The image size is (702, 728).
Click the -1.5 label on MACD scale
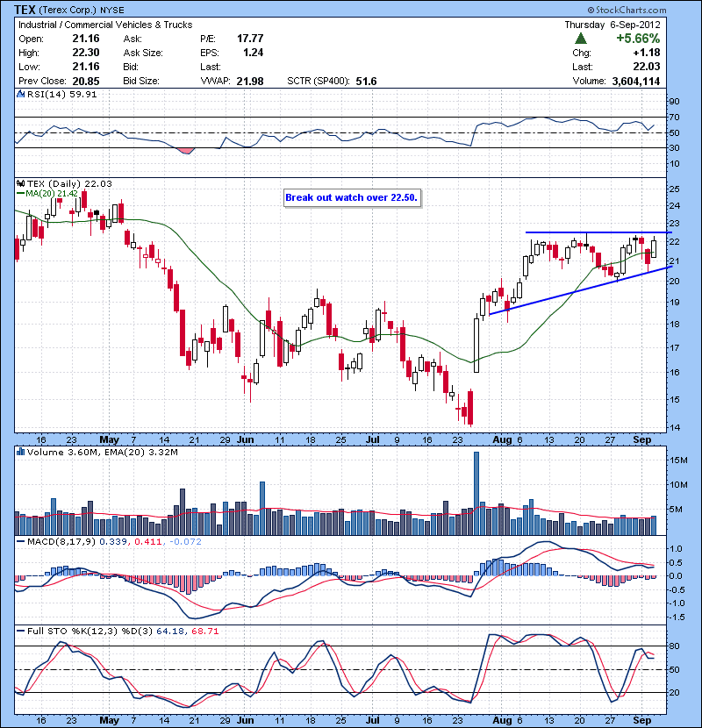(x=677, y=617)
